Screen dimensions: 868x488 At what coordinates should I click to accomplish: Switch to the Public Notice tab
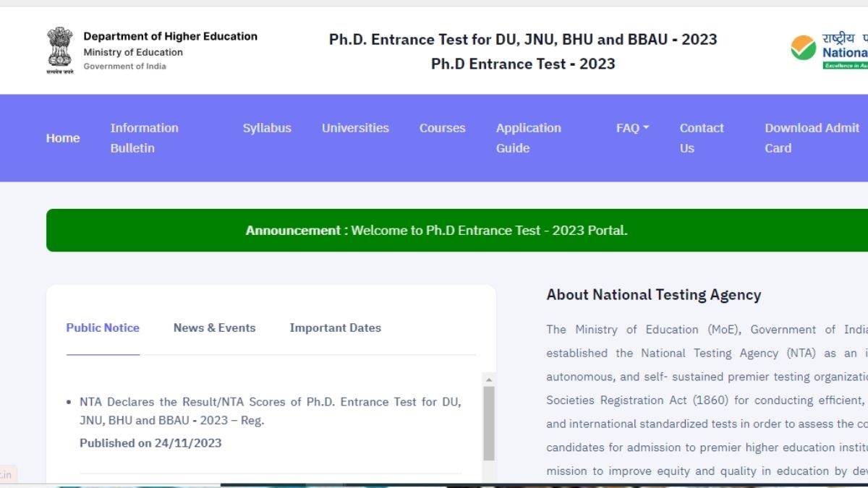[x=103, y=328]
